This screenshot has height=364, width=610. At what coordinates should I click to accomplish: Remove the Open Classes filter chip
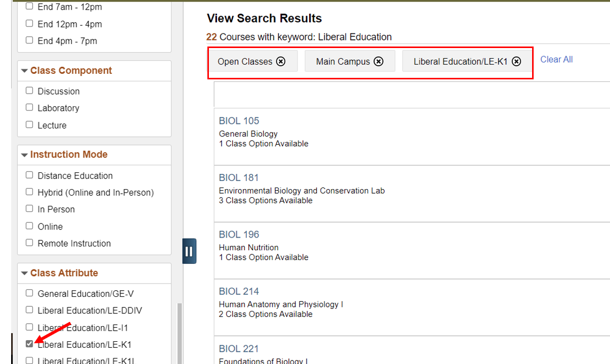click(281, 61)
